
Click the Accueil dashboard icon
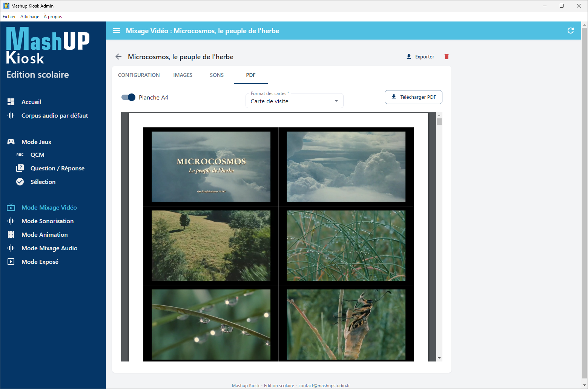pyautogui.click(x=11, y=102)
